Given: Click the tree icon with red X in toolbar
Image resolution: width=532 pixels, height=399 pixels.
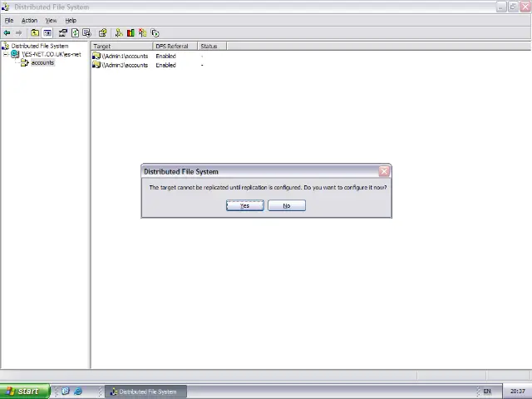Looking at the screenshot, I should point(142,33).
